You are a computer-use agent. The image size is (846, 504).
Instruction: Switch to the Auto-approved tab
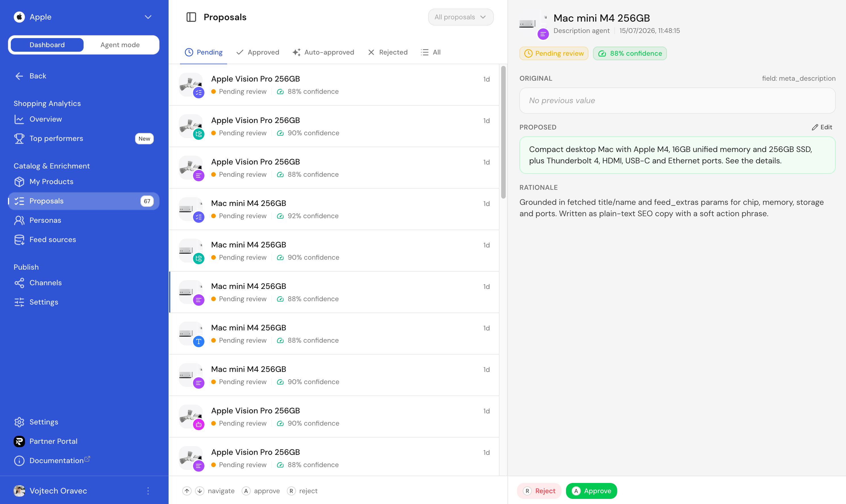pyautogui.click(x=324, y=52)
